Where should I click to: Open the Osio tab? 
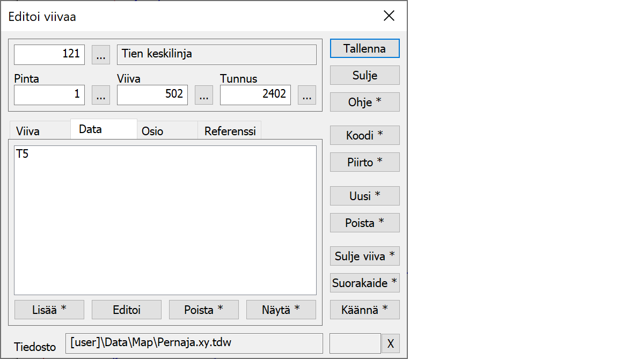tap(152, 131)
